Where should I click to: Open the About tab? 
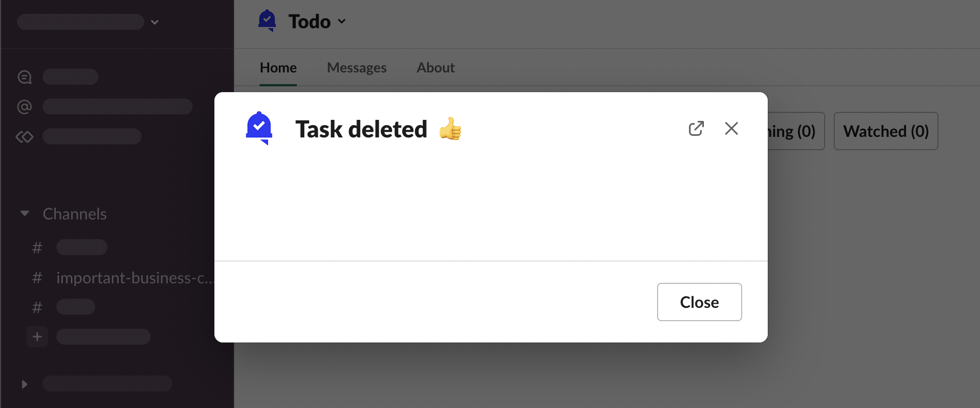coord(435,68)
